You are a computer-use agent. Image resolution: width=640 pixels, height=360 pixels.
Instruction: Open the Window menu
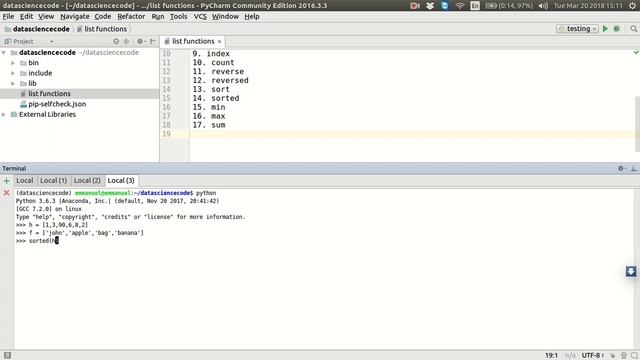coord(225,16)
